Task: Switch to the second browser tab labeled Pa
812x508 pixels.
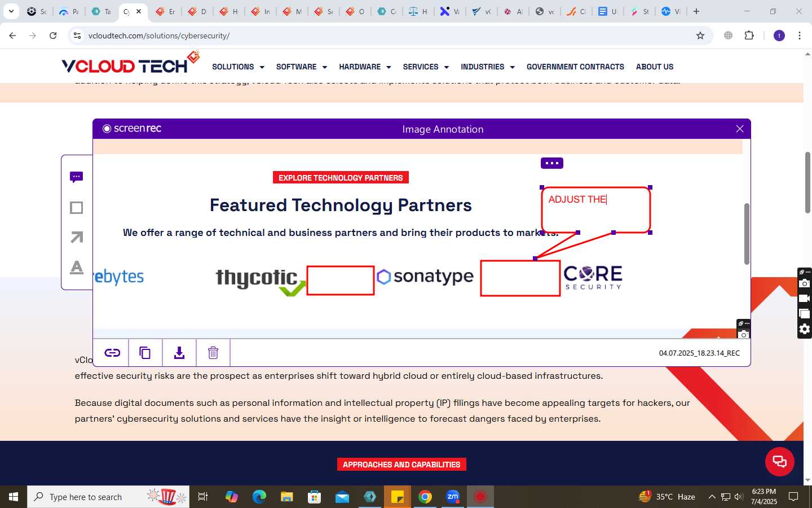Action: coord(69,11)
